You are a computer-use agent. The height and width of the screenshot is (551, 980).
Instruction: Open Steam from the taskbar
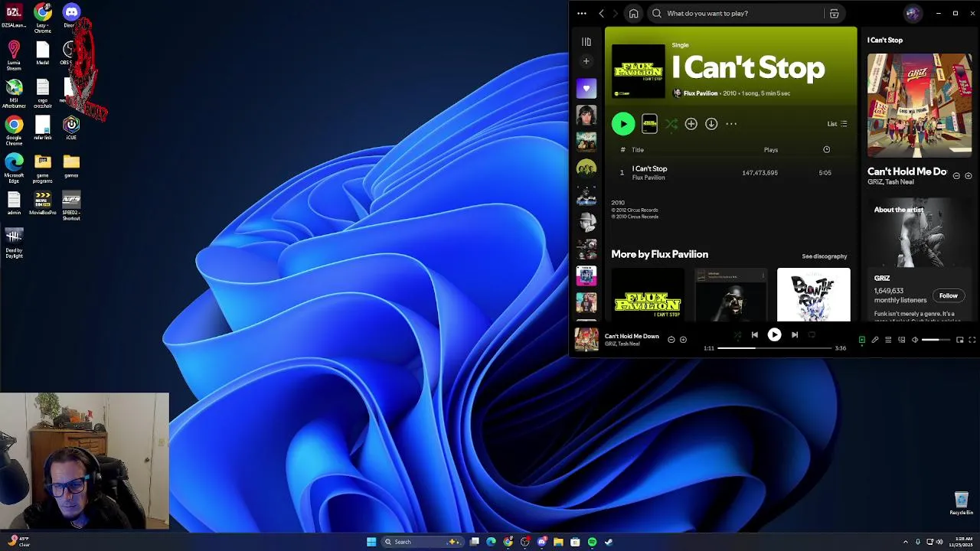[x=609, y=542]
